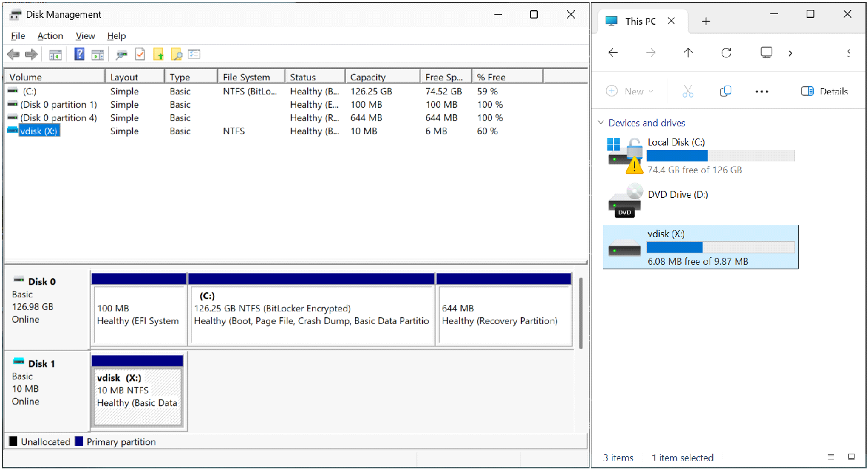Open the File menu in Disk Management
Image resolution: width=868 pixels, height=469 pixels.
(x=18, y=36)
